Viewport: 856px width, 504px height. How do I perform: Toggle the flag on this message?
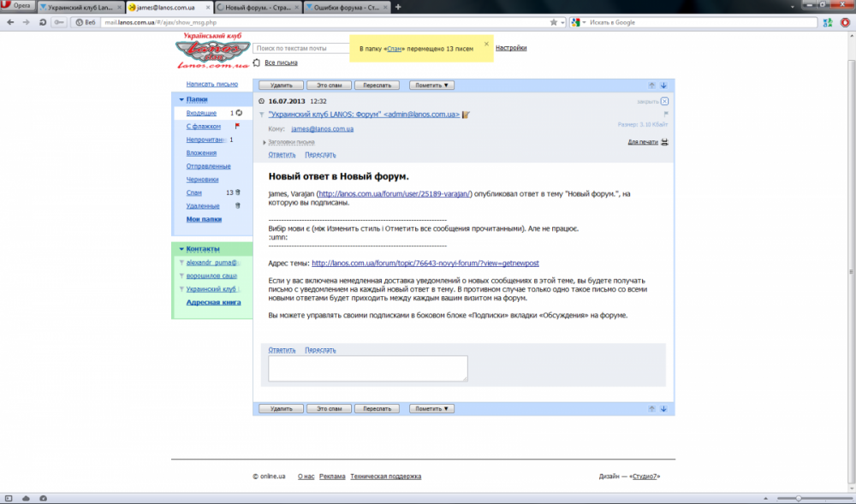tap(665, 113)
